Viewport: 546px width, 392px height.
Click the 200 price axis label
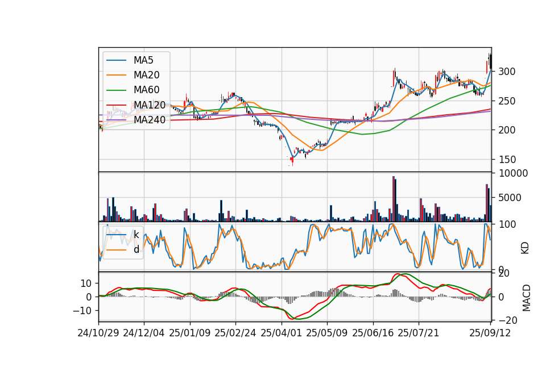click(x=507, y=130)
